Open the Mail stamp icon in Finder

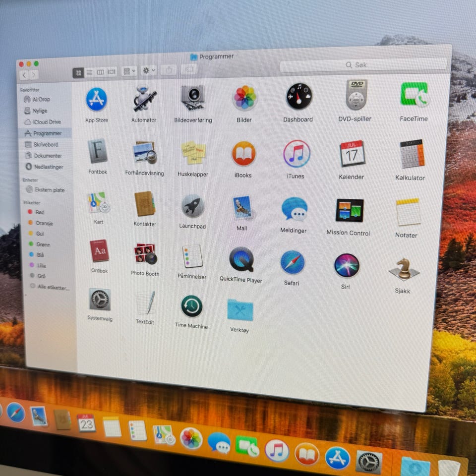pyautogui.click(x=243, y=208)
